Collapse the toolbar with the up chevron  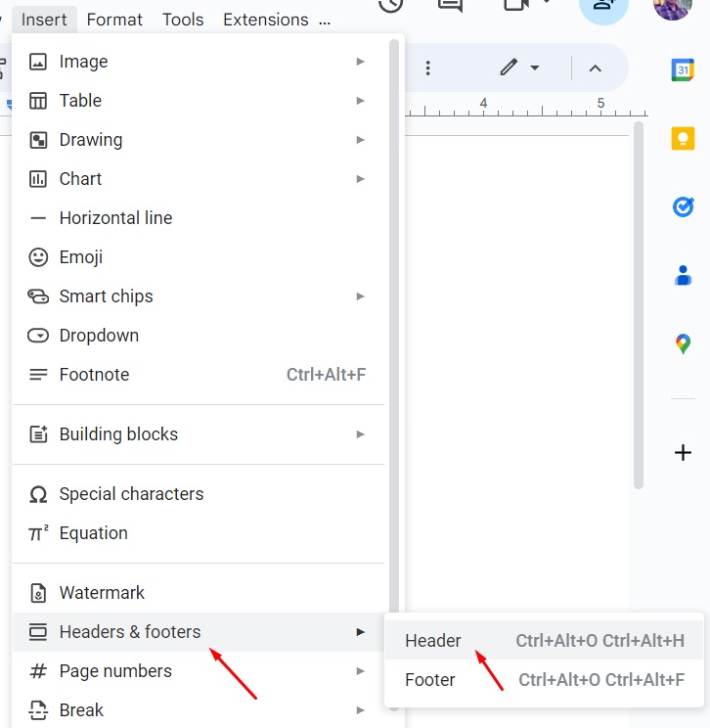point(595,68)
